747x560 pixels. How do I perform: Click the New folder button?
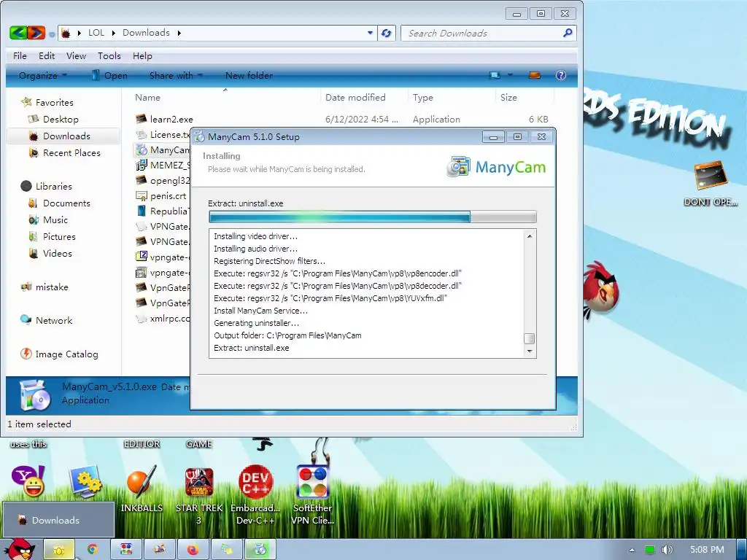249,75
